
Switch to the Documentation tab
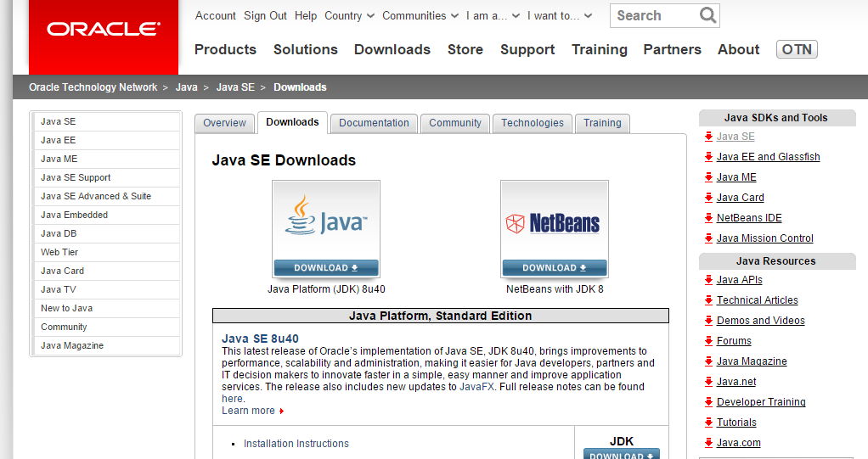(x=374, y=123)
